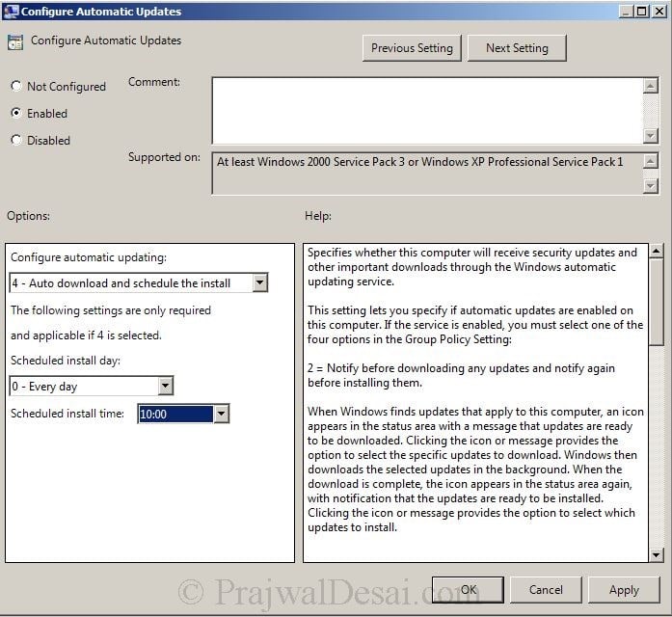Apply the policy changes
Viewport: 672px width, 617px height.
click(624, 590)
